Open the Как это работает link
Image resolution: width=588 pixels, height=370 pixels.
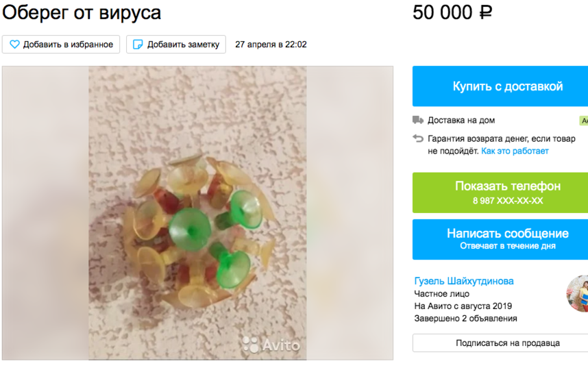(x=515, y=151)
